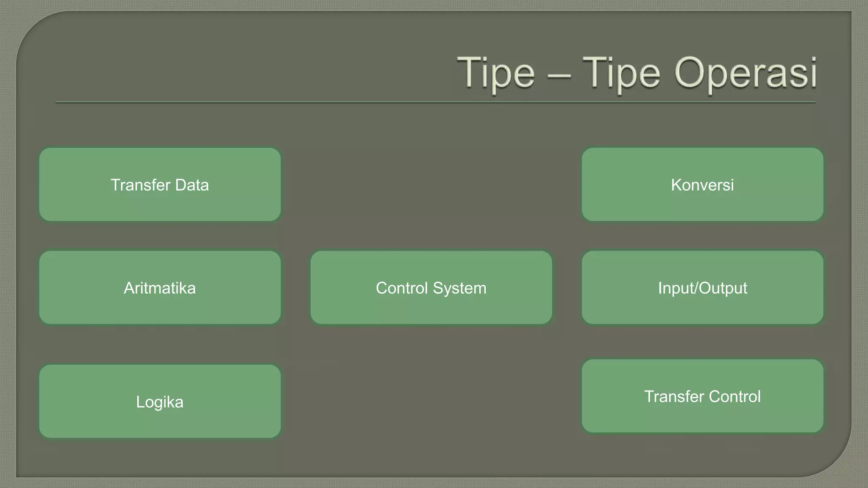Click the first Tipe word in title
The width and height of the screenshot is (868, 488).
coord(496,74)
